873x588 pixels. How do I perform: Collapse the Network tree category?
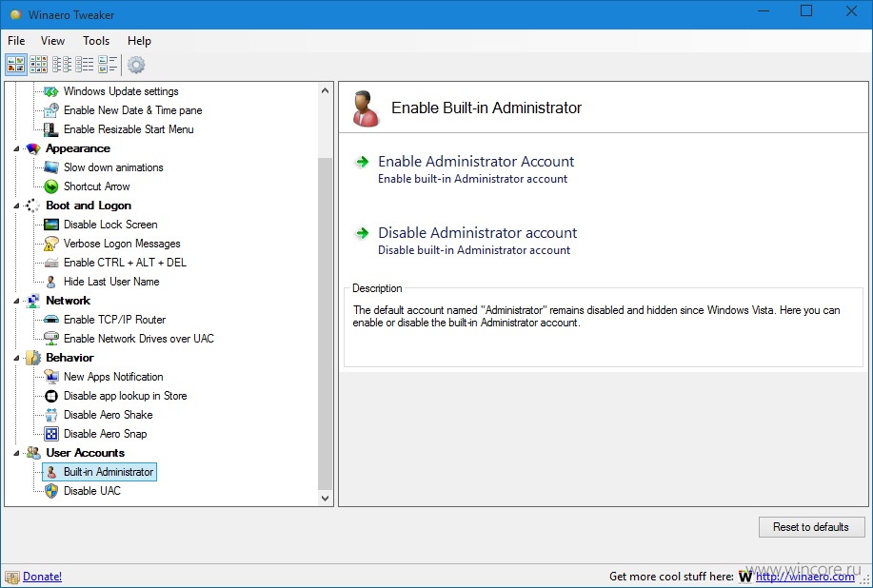(x=16, y=301)
